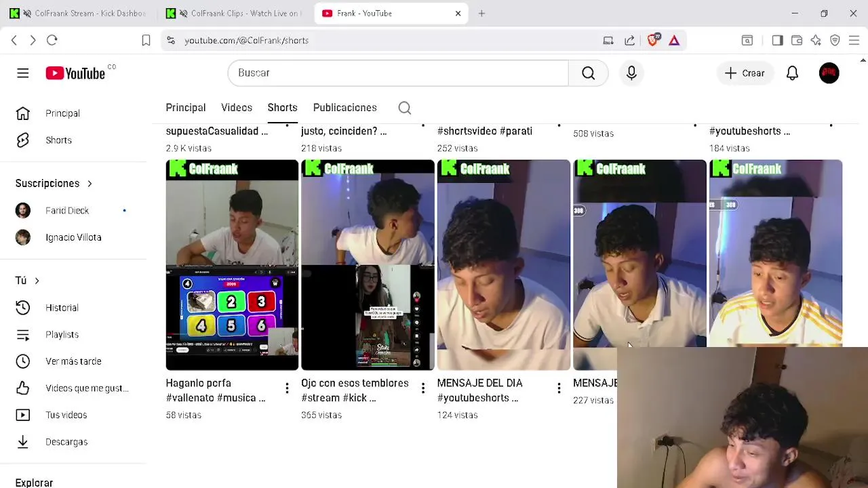Open the short thumbnail with yellow-striped jersey
Screen dimensions: 868x488
tap(776, 254)
